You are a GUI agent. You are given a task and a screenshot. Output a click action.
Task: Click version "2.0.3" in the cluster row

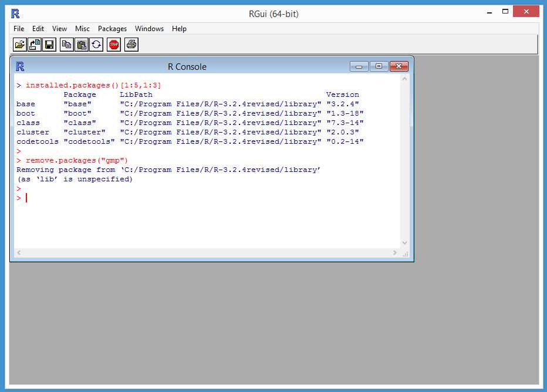pos(343,132)
